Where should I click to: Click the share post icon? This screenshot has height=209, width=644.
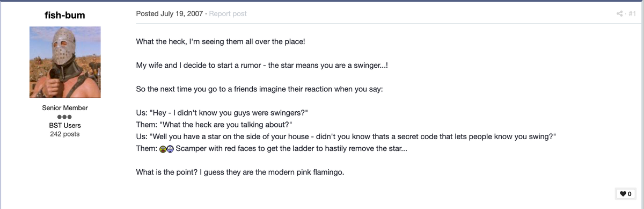point(619,14)
